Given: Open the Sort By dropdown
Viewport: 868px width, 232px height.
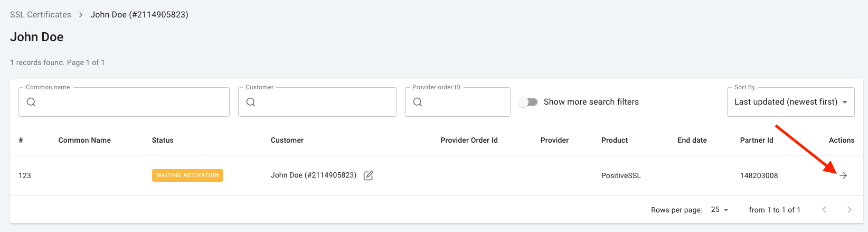Looking at the screenshot, I should [790, 102].
